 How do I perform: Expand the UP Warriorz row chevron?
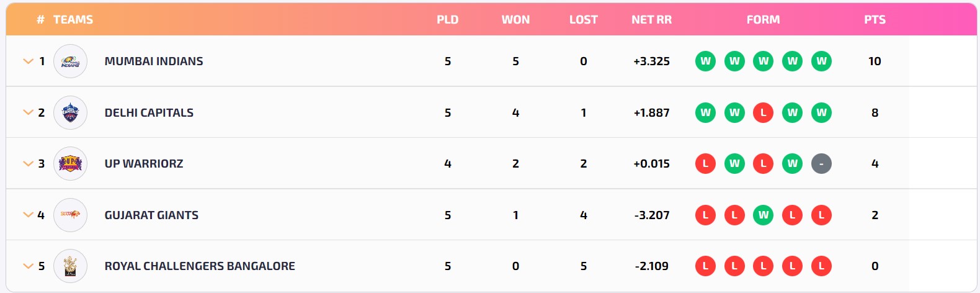[28, 164]
